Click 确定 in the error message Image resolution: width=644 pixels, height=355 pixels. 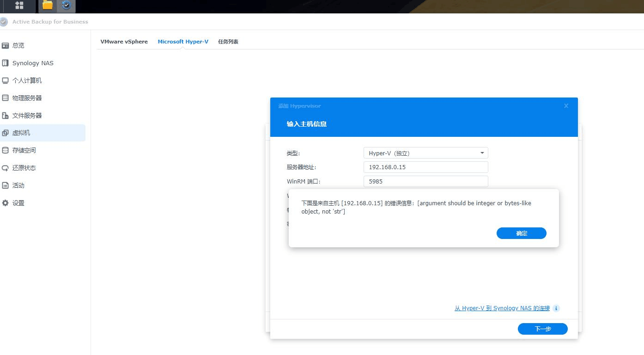(522, 233)
